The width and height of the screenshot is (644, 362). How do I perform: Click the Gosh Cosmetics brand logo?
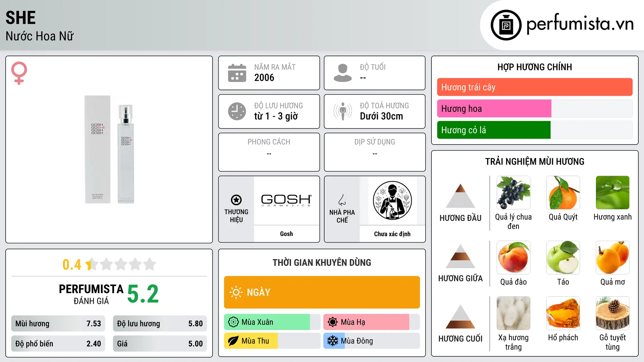pos(286,200)
